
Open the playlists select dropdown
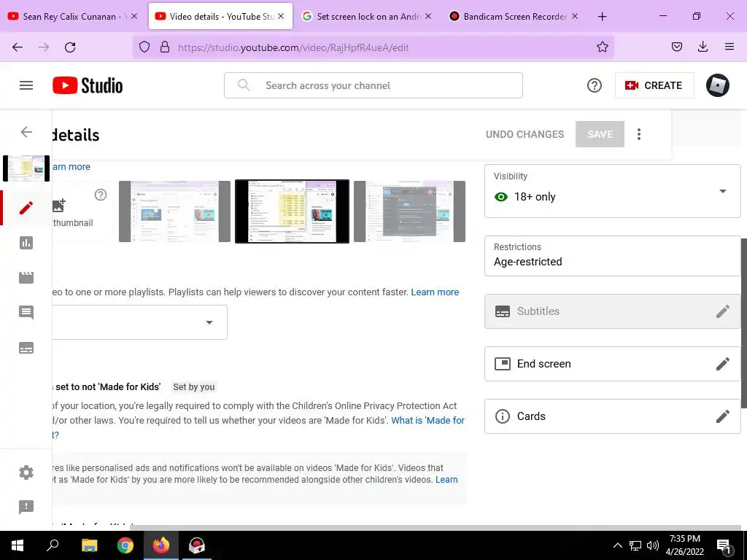[139, 322]
